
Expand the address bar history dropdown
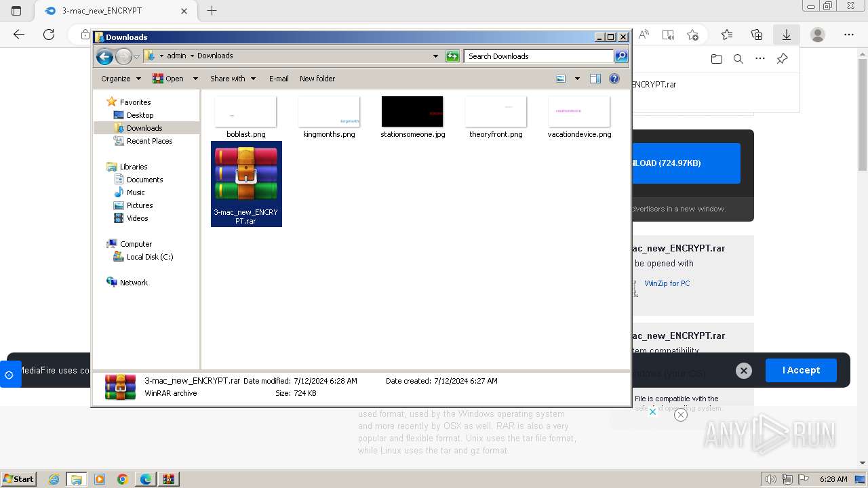pyautogui.click(x=435, y=56)
